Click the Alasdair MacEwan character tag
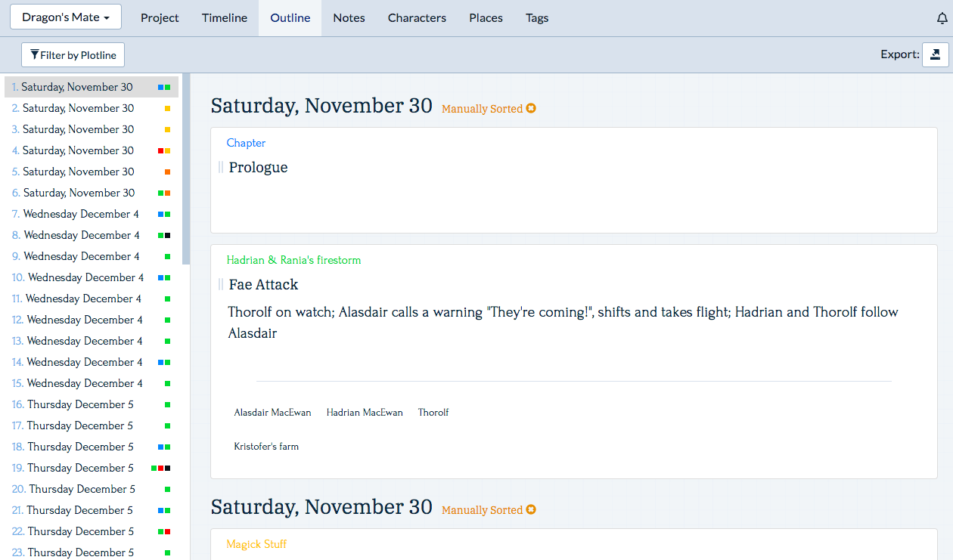 coord(272,413)
